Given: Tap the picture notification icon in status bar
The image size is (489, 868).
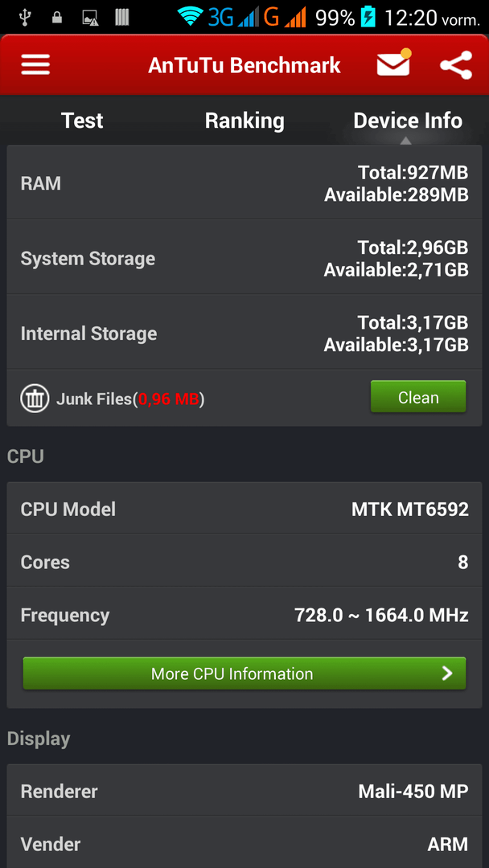Looking at the screenshot, I should point(90,18).
